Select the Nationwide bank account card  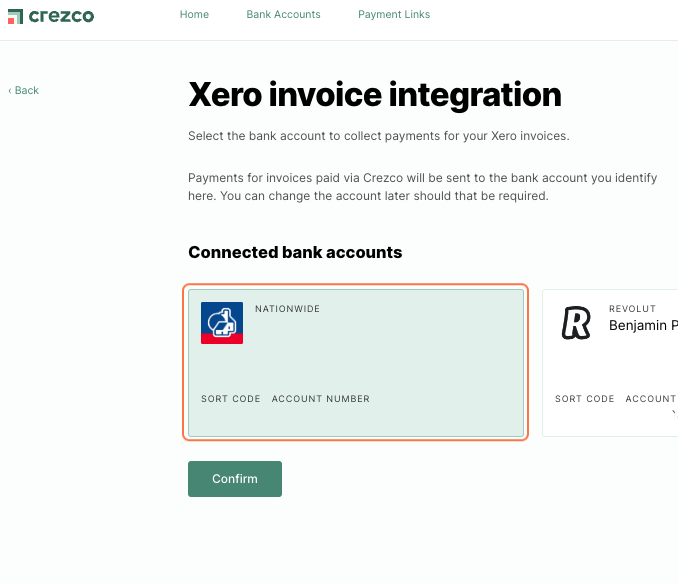coord(356,363)
